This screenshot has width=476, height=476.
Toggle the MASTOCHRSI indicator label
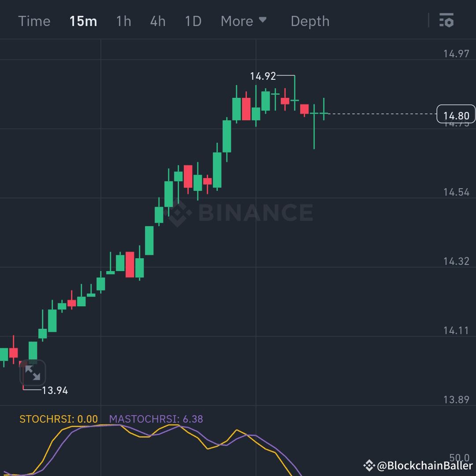[x=157, y=419]
